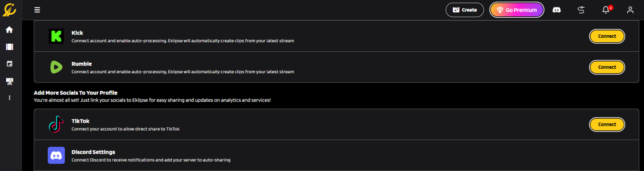Click the Go Premium button
The width and height of the screenshot is (644, 171).
(x=517, y=10)
